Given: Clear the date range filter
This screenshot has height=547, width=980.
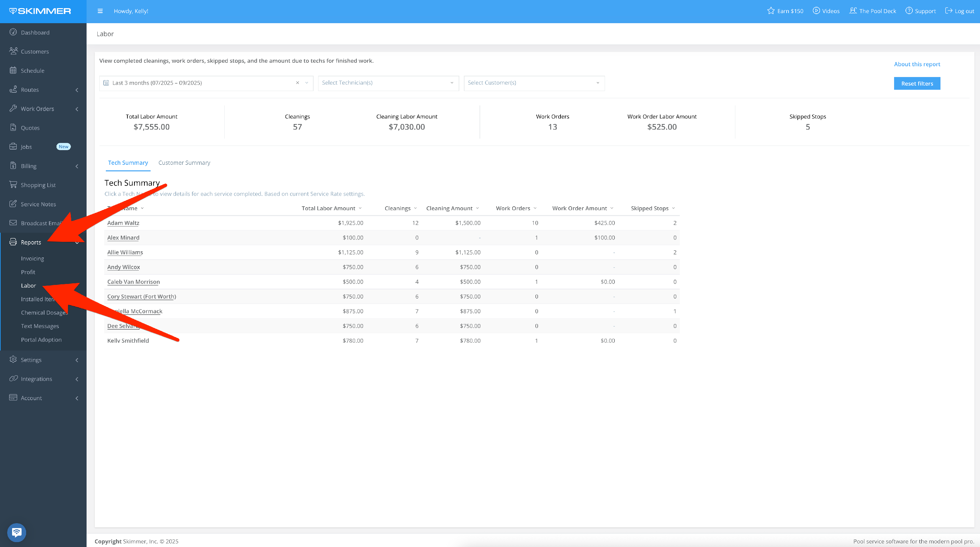Looking at the screenshot, I should (298, 83).
